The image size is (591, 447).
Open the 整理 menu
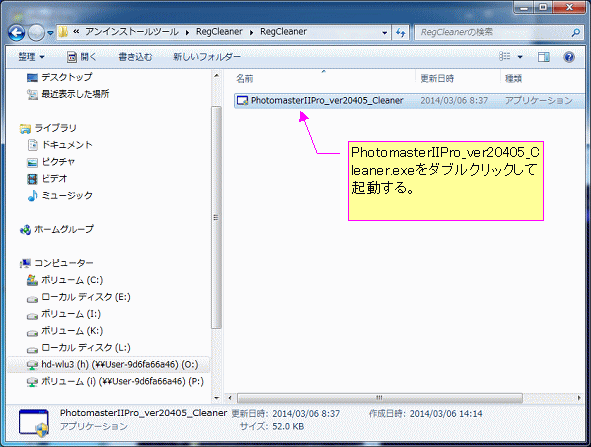coord(32,57)
